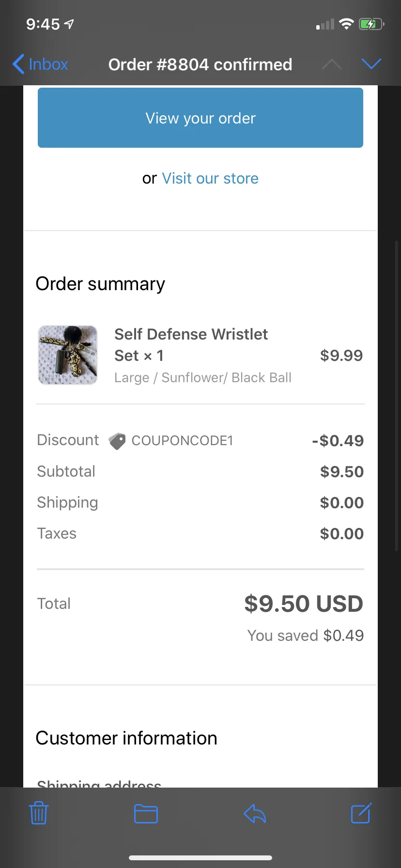Open the Visit our store link
Screen dimensions: 401x868
click(x=210, y=178)
